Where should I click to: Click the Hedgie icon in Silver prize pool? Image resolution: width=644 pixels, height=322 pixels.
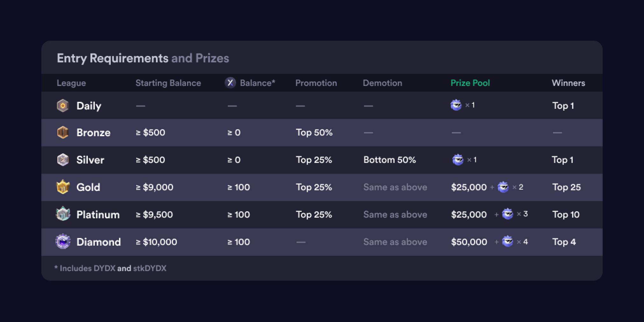[x=458, y=160]
